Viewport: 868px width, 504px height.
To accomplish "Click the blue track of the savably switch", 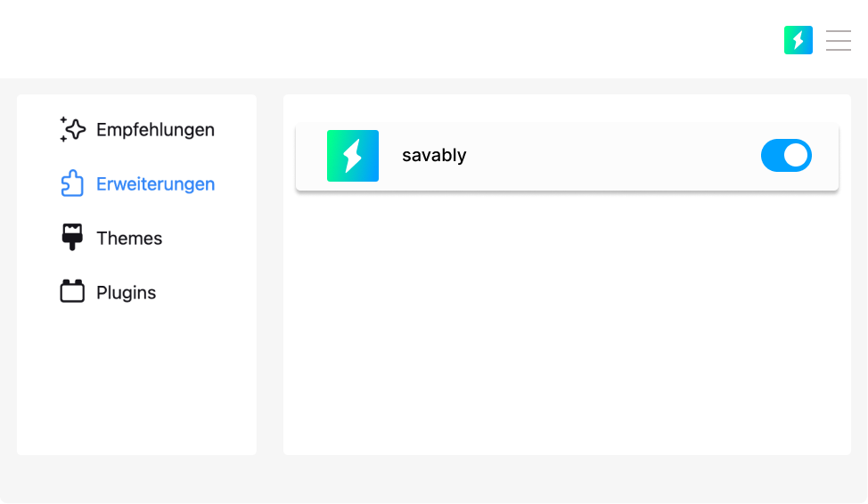I will point(772,156).
